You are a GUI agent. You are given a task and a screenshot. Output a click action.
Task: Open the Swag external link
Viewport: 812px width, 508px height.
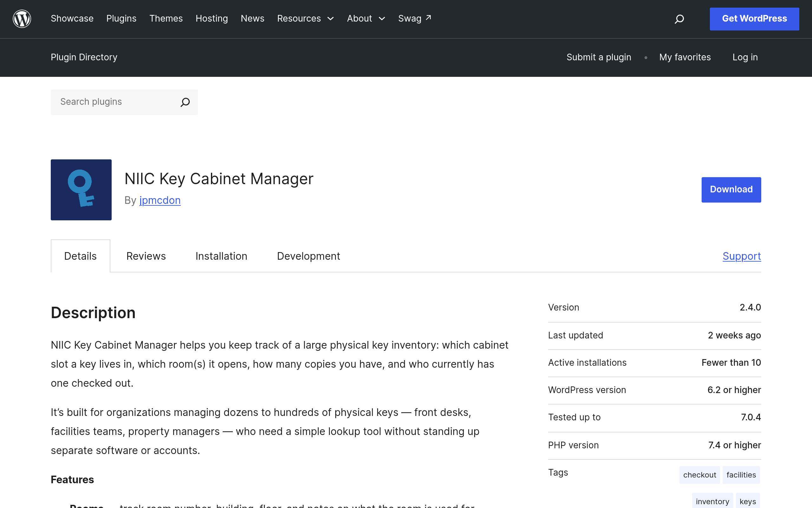click(415, 18)
